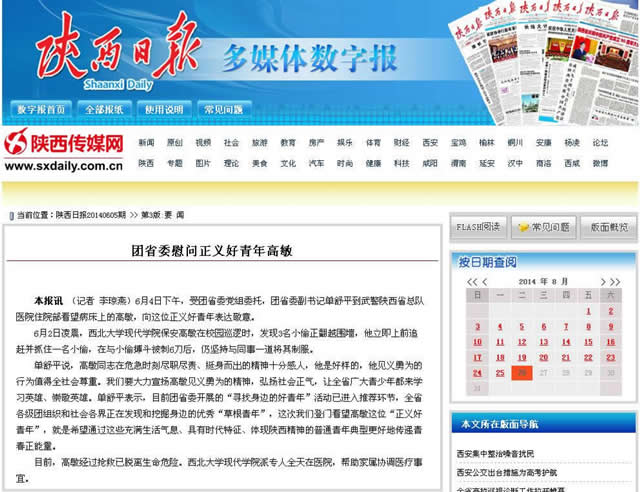
Task: Select calendar date 15
Action: (588, 342)
